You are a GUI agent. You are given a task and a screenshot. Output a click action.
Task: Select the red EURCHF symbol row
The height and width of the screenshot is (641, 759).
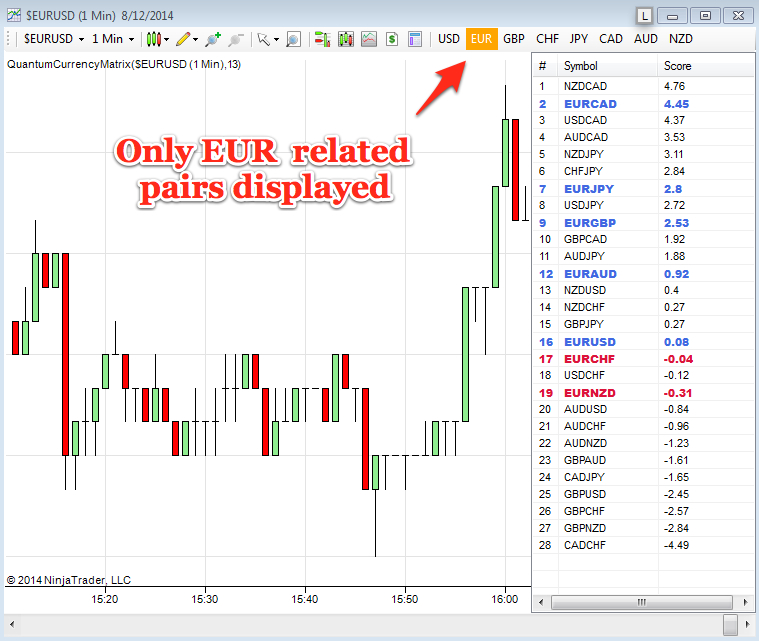pos(643,359)
